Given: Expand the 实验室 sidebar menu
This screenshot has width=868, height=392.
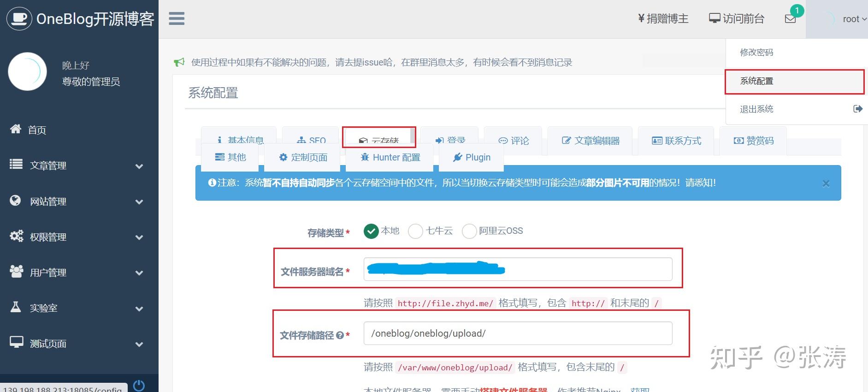Looking at the screenshot, I should pos(79,308).
